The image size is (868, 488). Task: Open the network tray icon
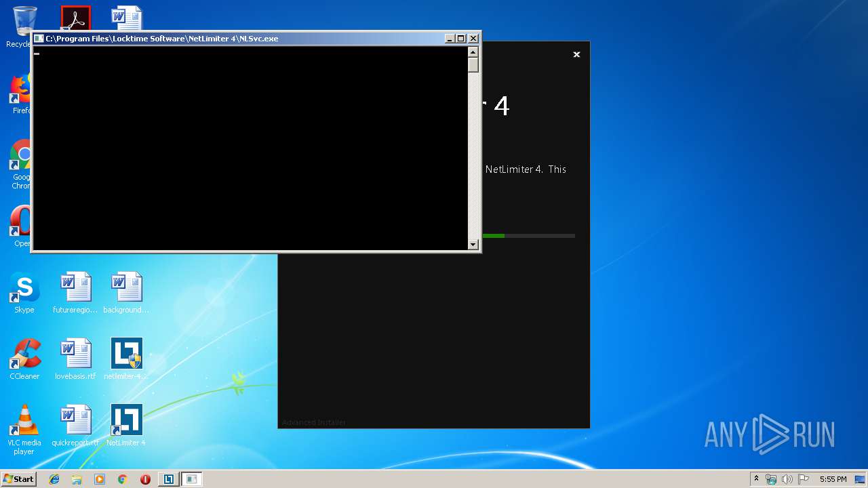[771, 479]
